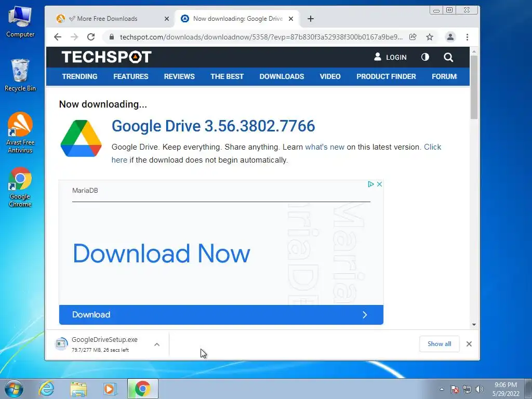This screenshot has height=399, width=532.
Task: Open the VIDEO section
Action: point(330,76)
